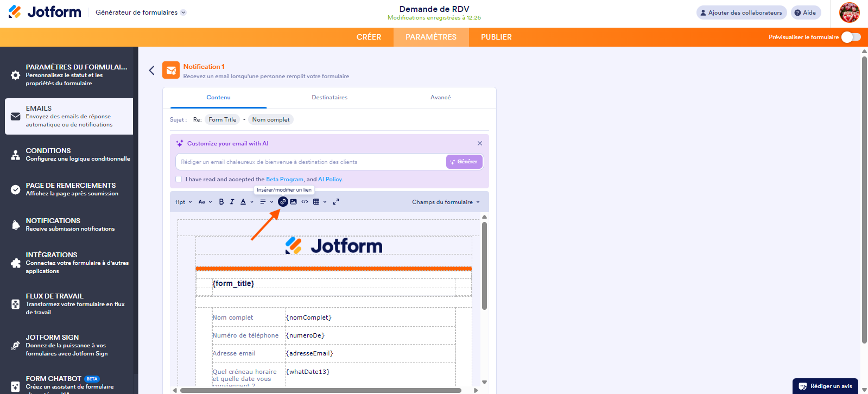Toggle italic formatting
Image resolution: width=868 pixels, height=394 pixels.
[232, 202]
